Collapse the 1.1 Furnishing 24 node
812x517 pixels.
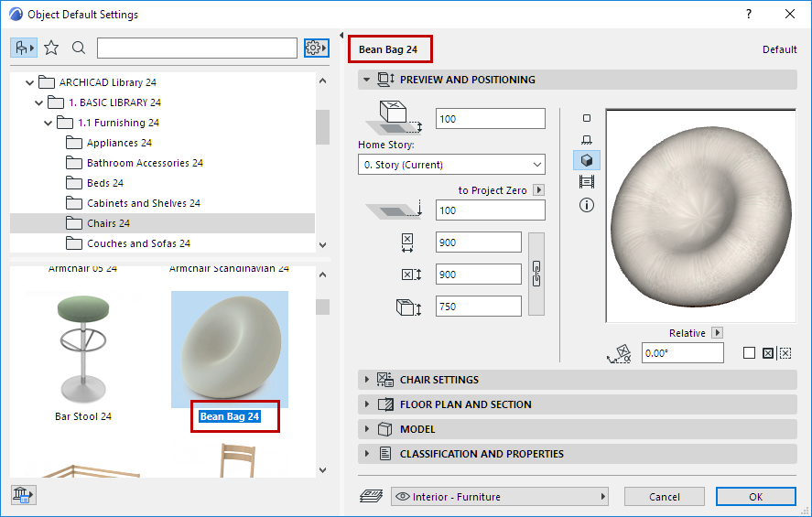click(x=49, y=123)
